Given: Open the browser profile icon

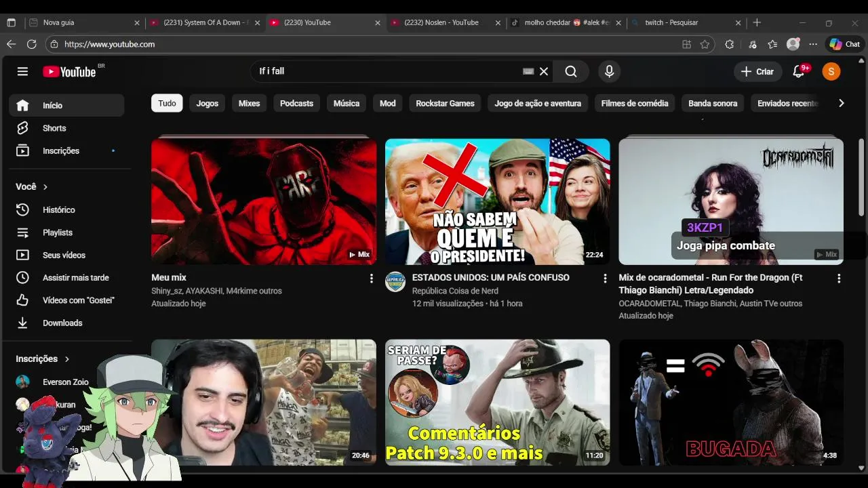Looking at the screenshot, I should (793, 44).
